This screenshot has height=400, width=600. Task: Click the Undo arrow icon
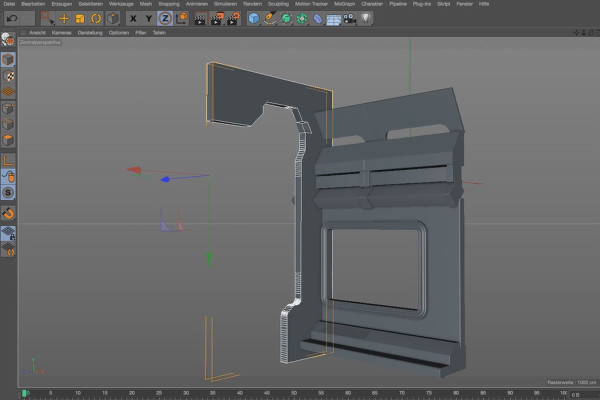click(x=12, y=18)
